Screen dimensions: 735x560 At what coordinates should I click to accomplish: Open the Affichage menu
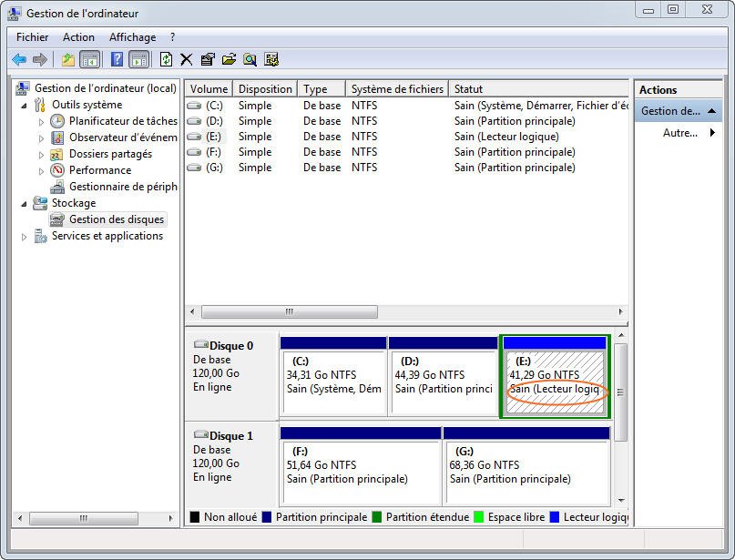132,37
